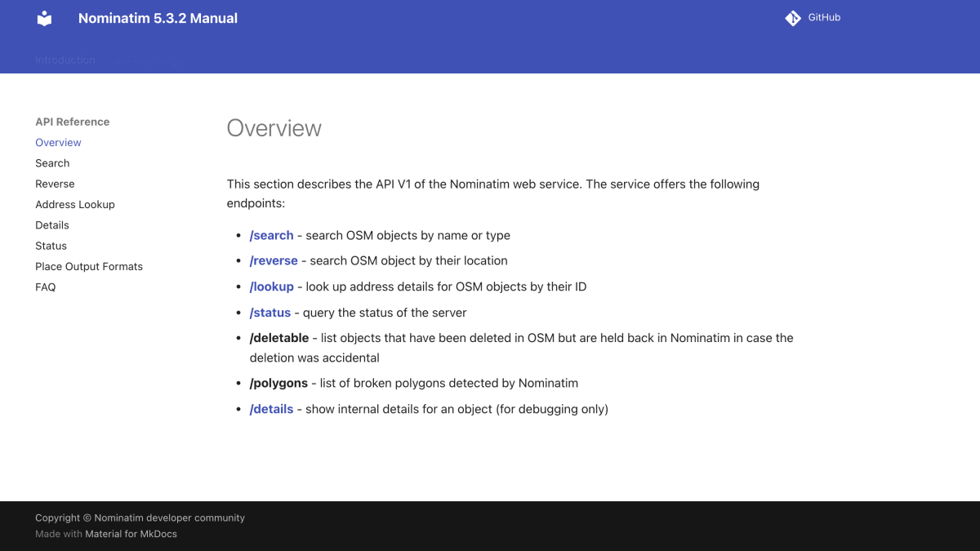Open the Search page in sidebar
The image size is (980, 551).
pyautogui.click(x=52, y=163)
